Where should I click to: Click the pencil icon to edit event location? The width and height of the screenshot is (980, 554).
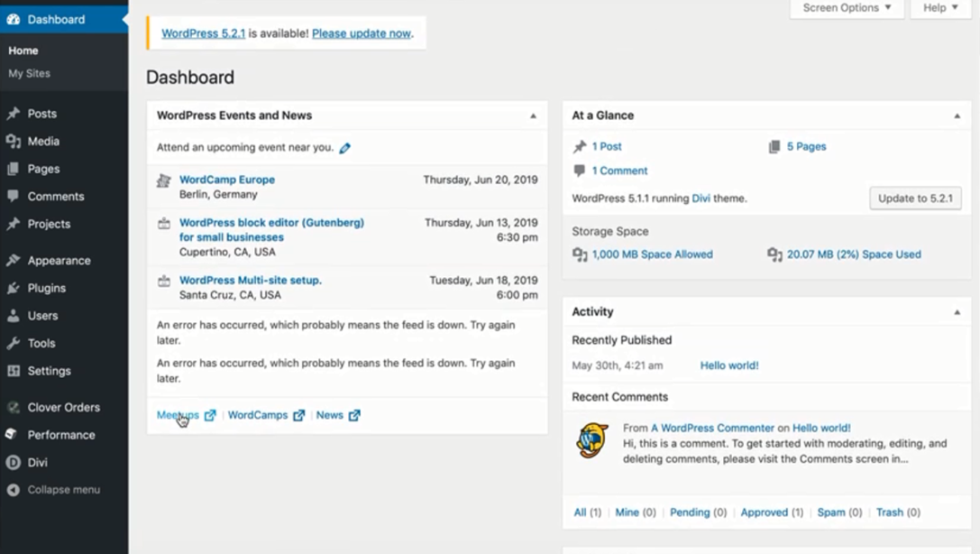click(345, 148)
